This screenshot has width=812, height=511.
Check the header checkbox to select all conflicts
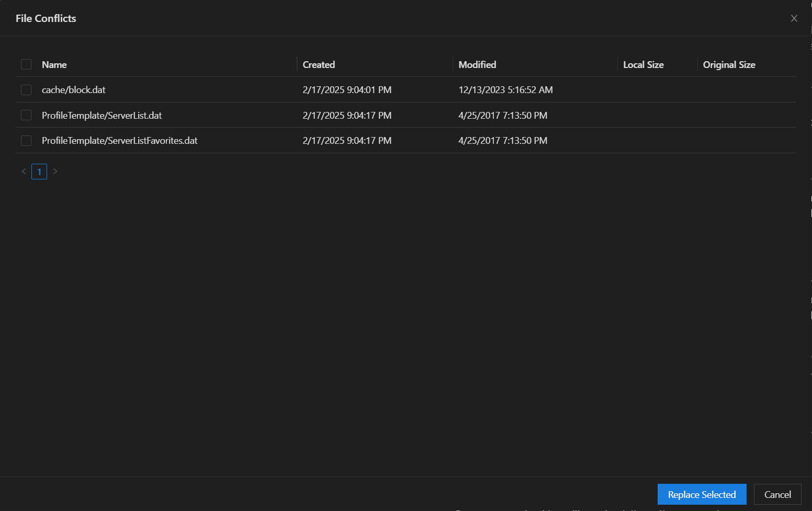pyautogui.click(x=26, y=64)
